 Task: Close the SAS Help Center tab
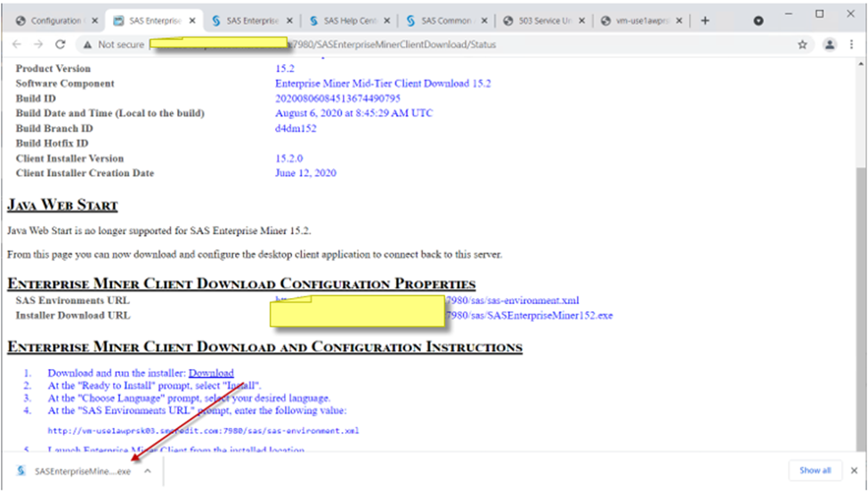(x=387, y=20)
